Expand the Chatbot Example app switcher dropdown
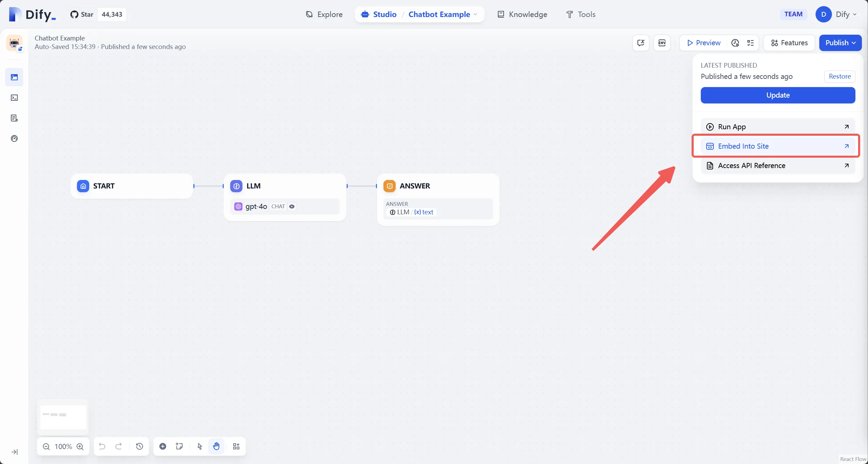The width and height of the screenshot is (868, 464). pyautogui.click(x=476, y=14)
